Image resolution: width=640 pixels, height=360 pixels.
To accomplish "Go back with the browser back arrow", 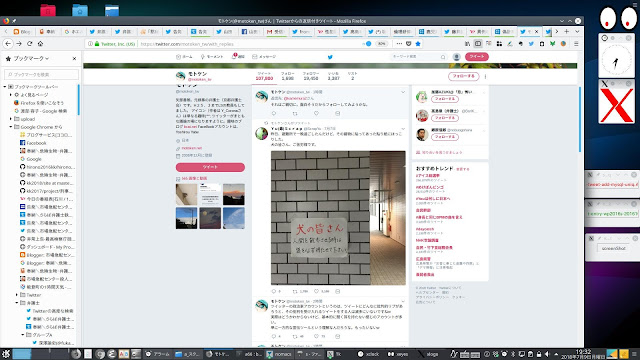I will click(x=8, y=44).
